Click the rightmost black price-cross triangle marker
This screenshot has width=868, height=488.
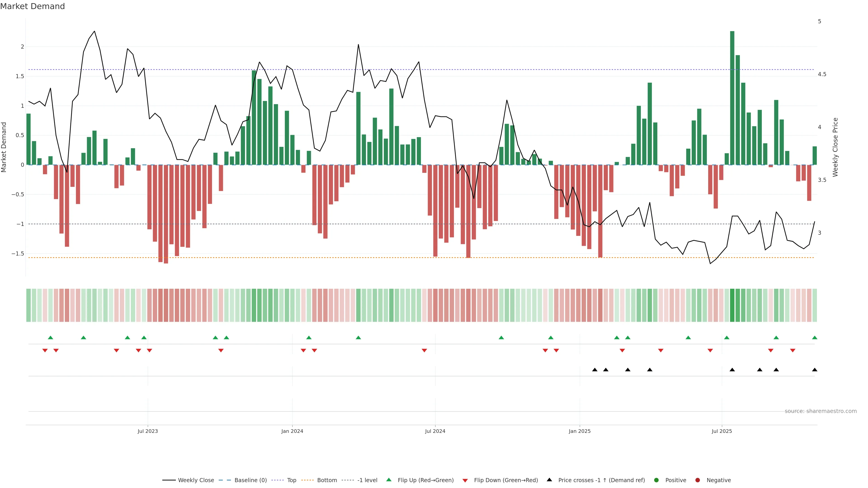(x=814, y=370)
